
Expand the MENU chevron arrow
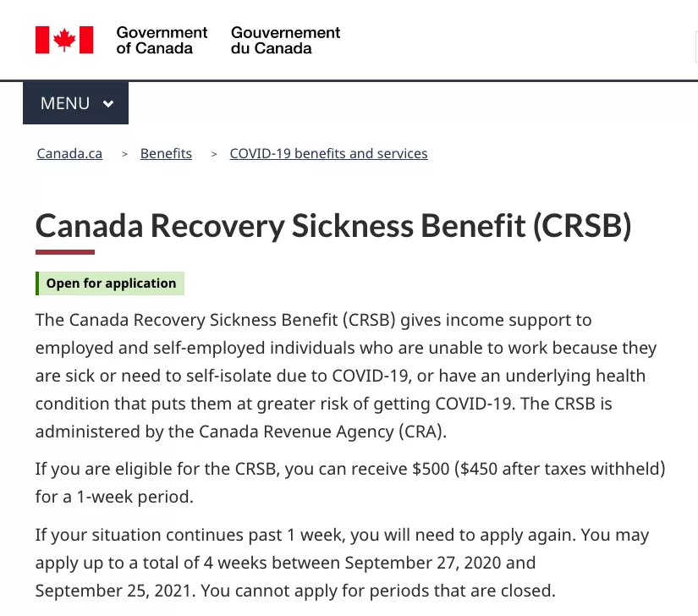tap(108, 104)
